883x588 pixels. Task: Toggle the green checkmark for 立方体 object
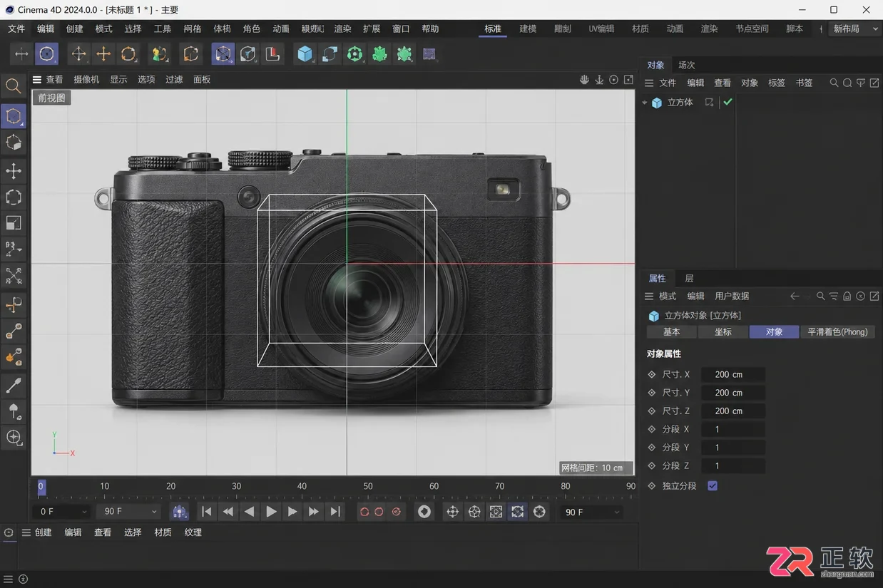click(x=728, y=103)
